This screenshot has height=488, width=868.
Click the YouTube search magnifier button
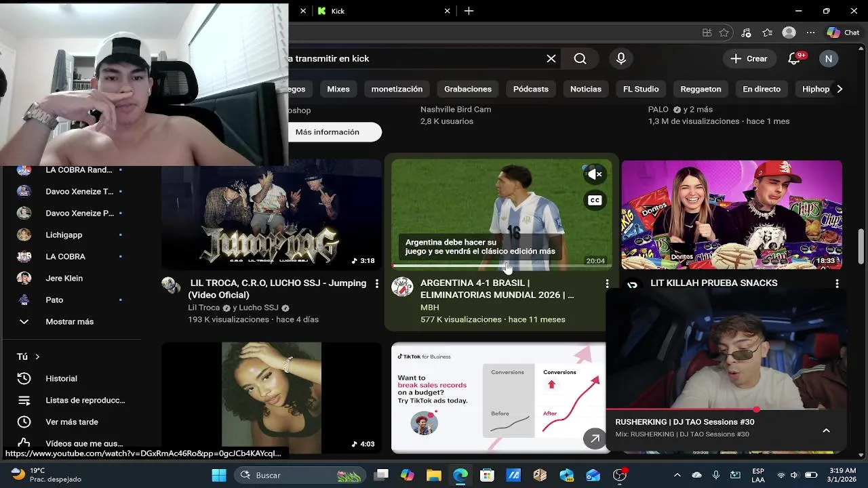point(580,59)
